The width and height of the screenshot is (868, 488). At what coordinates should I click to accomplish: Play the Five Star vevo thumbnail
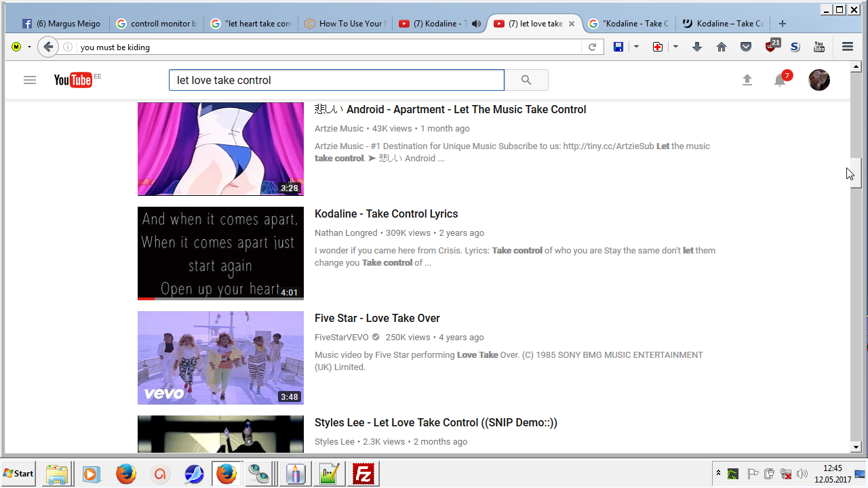pos(220,358)
